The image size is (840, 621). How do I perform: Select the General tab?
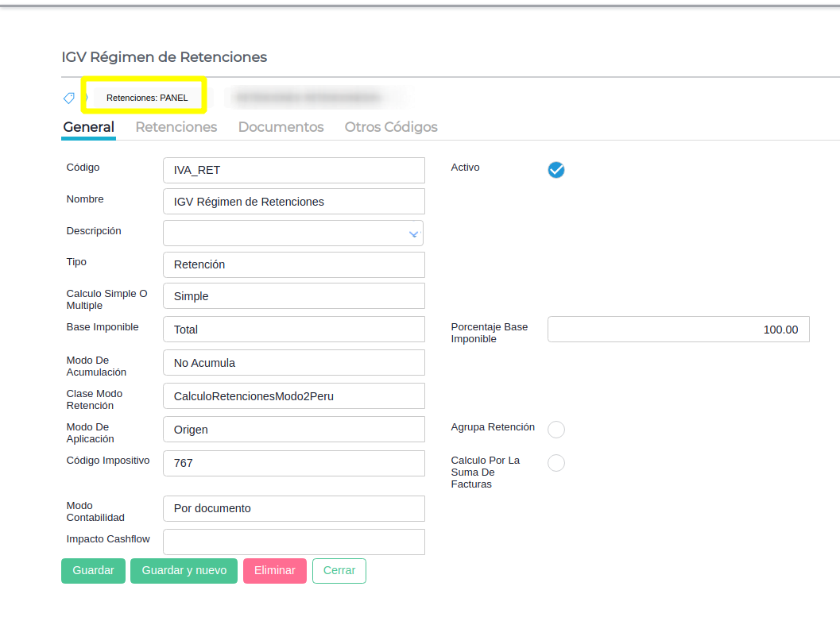click(x=89, y=127)
